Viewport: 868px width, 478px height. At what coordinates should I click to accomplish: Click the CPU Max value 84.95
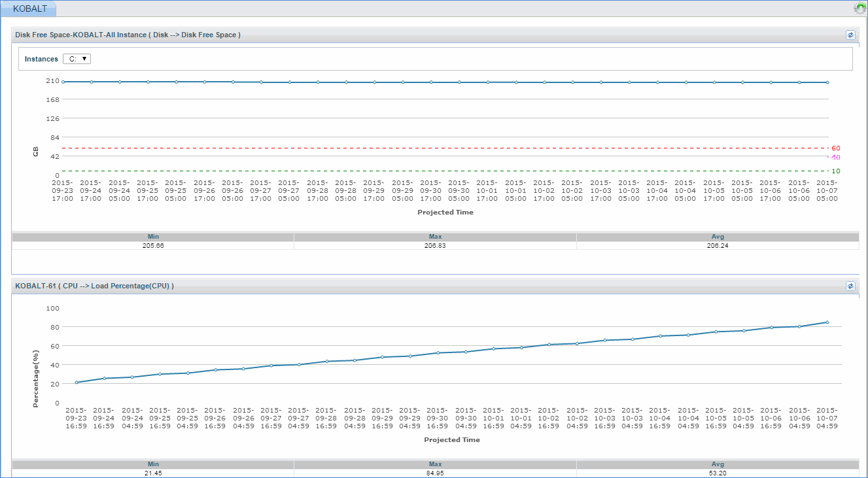point(435,473)
